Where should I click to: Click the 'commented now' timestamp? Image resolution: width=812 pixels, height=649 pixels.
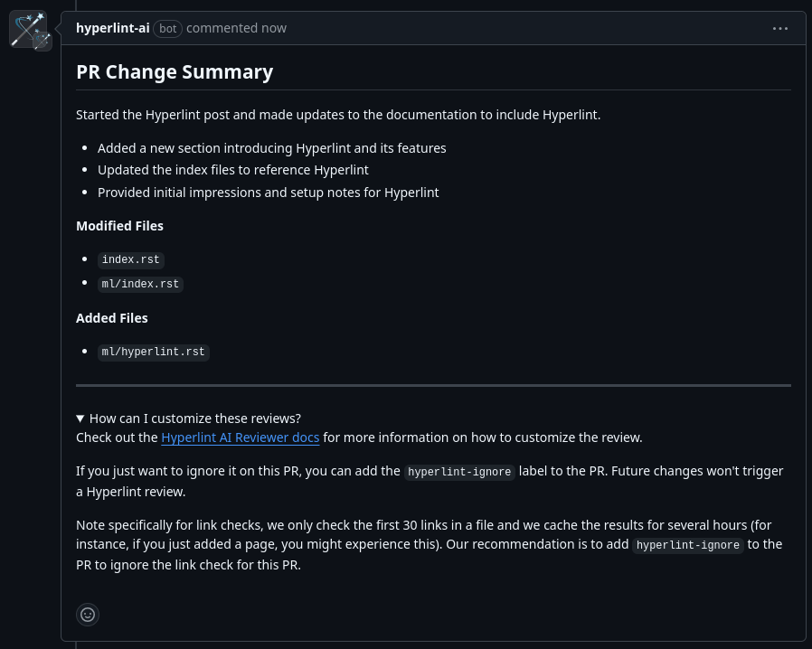[x=236, y=28]
